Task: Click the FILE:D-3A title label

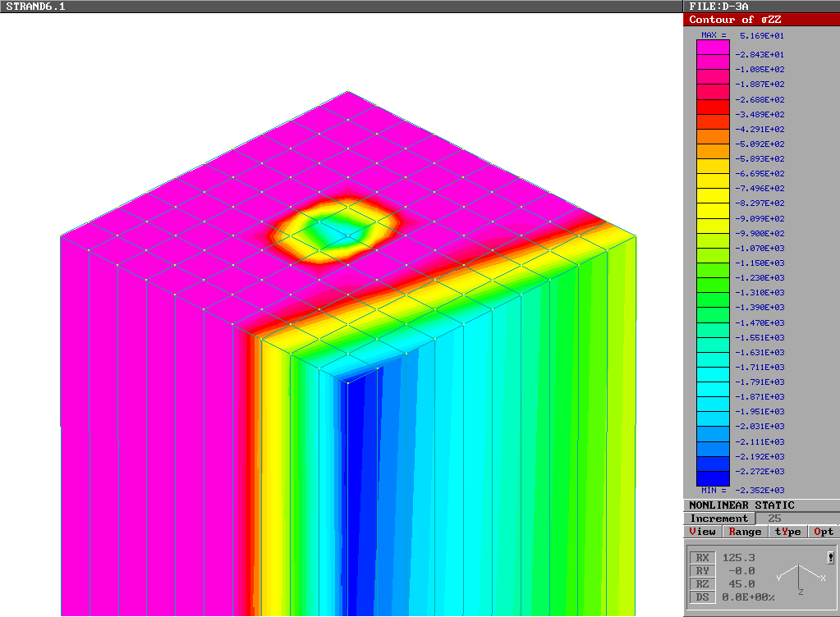Action: [x=719, y=7]
